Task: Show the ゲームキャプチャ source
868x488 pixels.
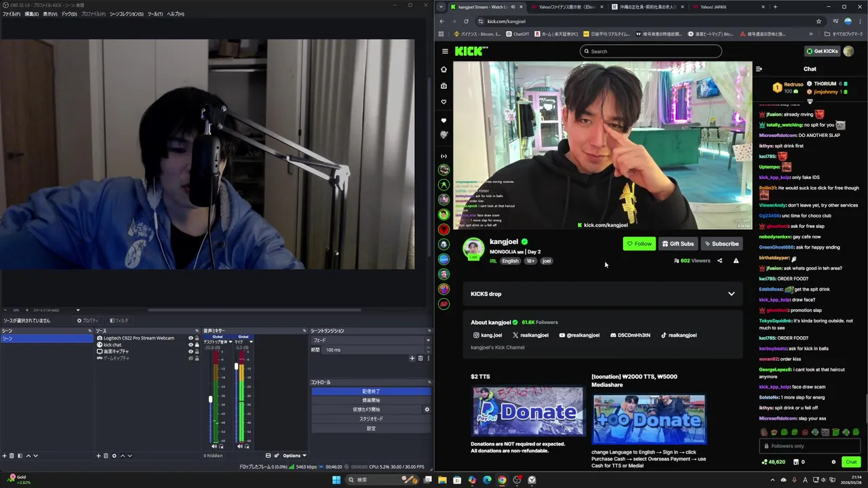Action: 190,358
